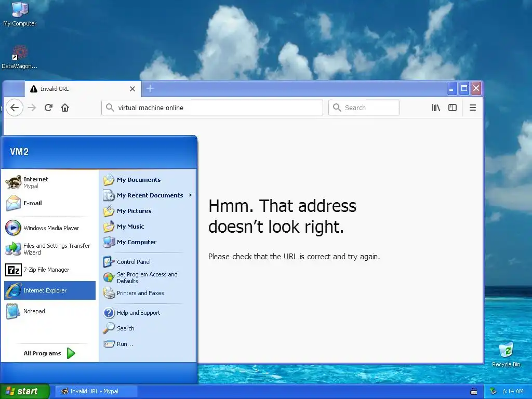This screenshot has width=532, height=399.
Task: Click the E-mail envelope icon
Action: (13, 203)
